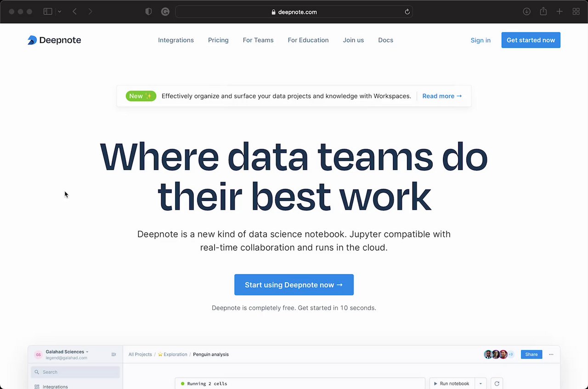Click All Projects breadcrumb

[x=140, y=355]
